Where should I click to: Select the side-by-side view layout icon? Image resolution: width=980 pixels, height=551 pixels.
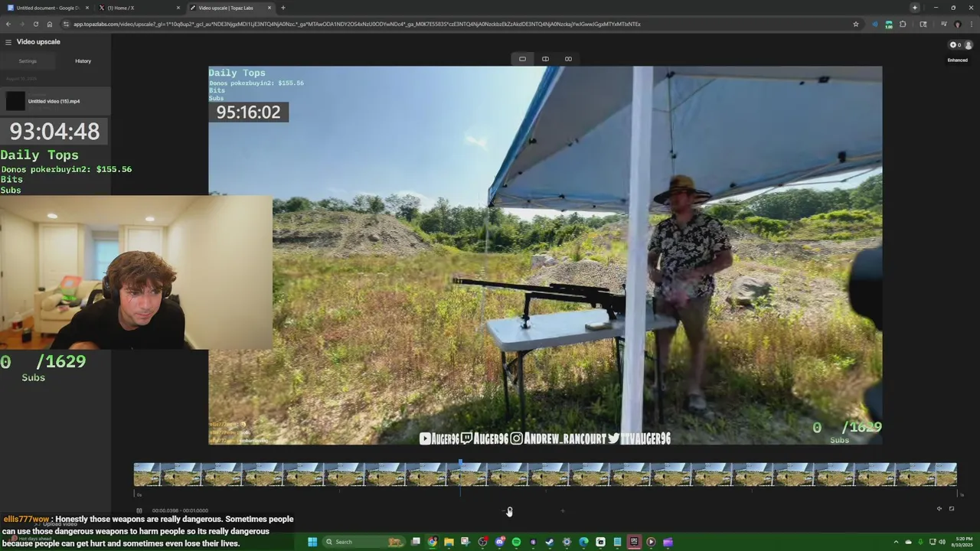tap(568, 59)
